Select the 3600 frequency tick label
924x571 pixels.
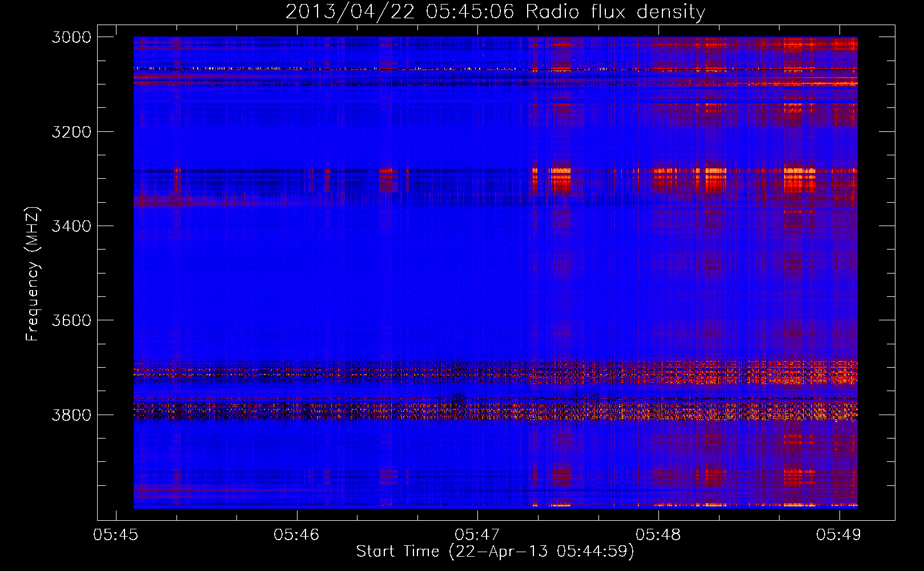pos(71,320)
